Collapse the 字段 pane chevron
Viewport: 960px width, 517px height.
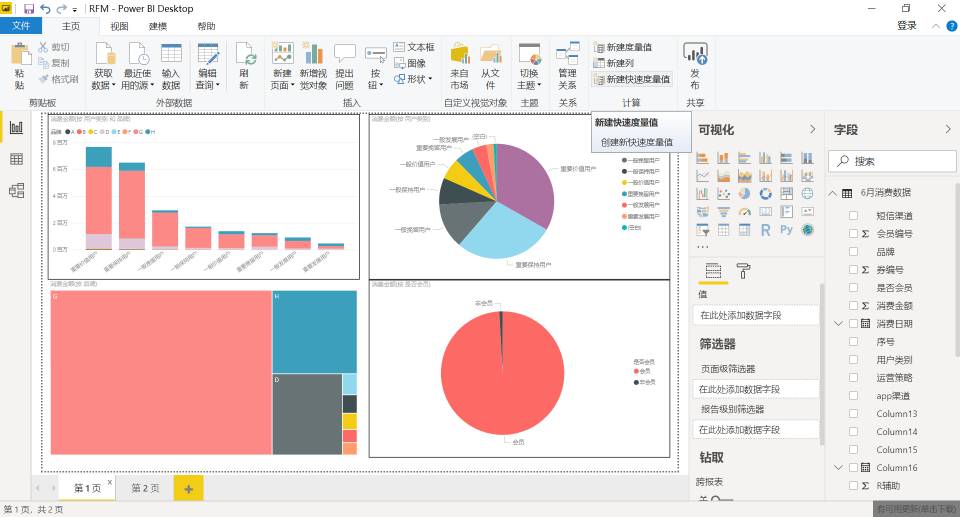[948, 129]
